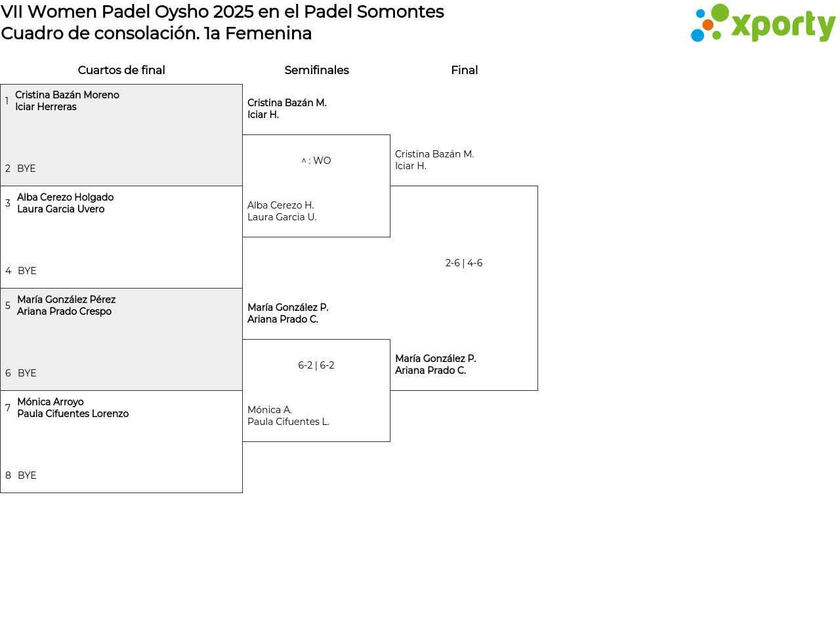
Task: Click the Cuadro de consolación subtitle
Action: (x=156, y=33)
